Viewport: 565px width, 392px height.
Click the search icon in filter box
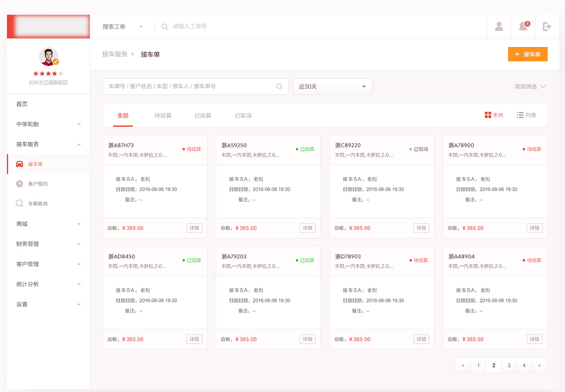tap(279, 86)
